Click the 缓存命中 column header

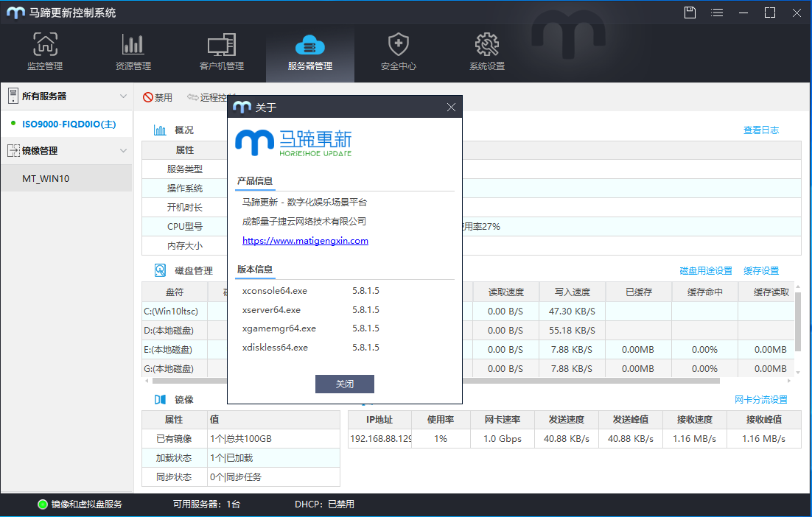[705, 292]
